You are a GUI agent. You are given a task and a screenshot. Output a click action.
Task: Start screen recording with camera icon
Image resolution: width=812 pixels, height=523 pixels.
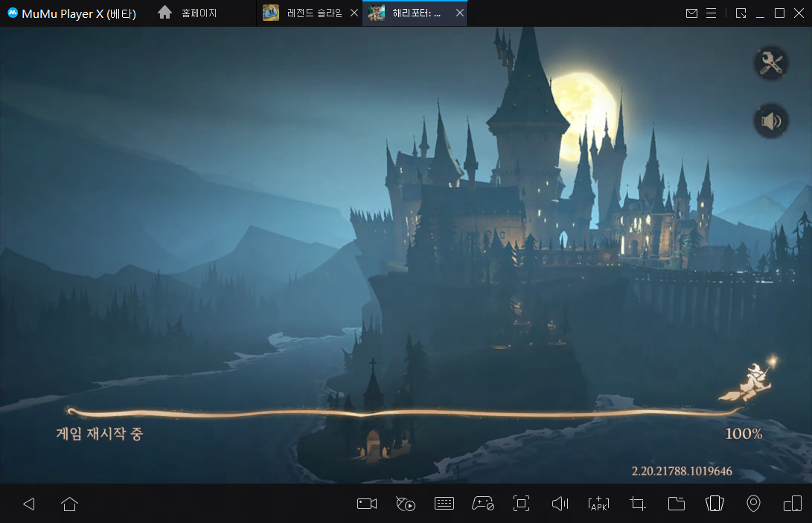point(367,504)
